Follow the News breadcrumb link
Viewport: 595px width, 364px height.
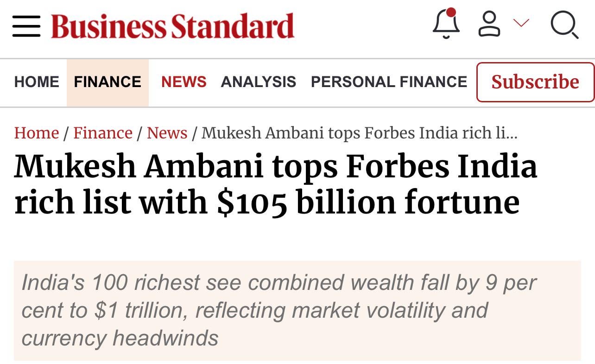167,133
